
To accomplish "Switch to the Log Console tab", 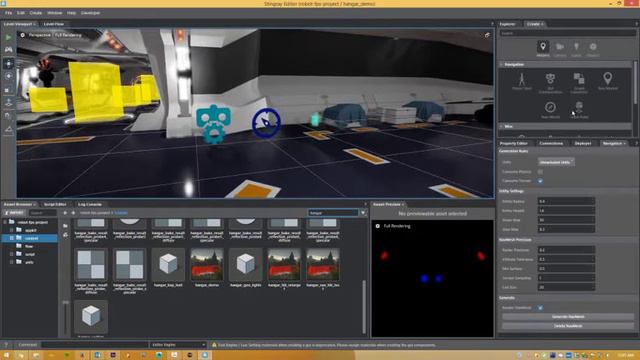I will click(89, 204).
